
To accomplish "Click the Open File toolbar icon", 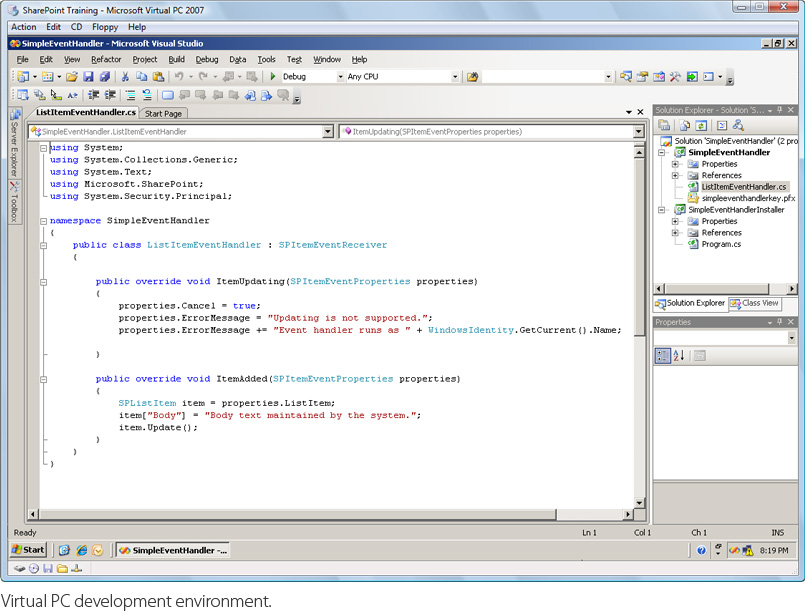I will click(x=72, y=77).
